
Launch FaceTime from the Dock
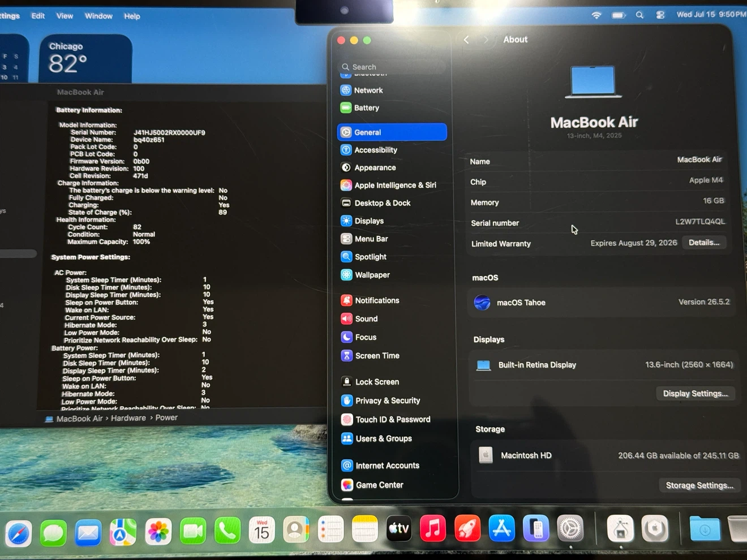(x=193, y=532)
